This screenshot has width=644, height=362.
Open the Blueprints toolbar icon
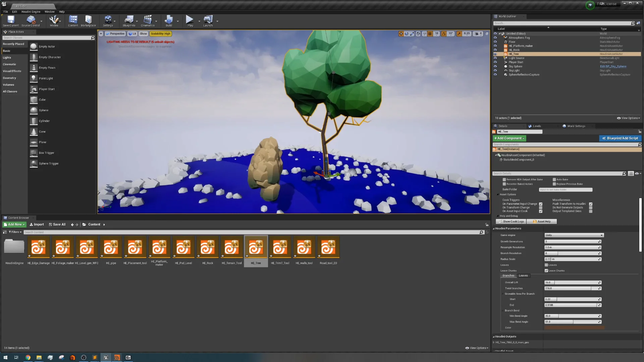(x=129, y=21)
